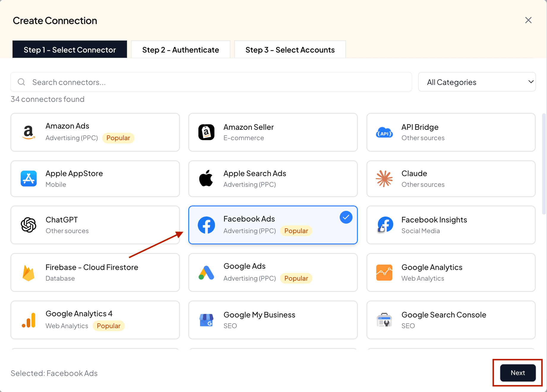
Task: Select Google Analytics 4 connector name
Action: tap(79, 314)
